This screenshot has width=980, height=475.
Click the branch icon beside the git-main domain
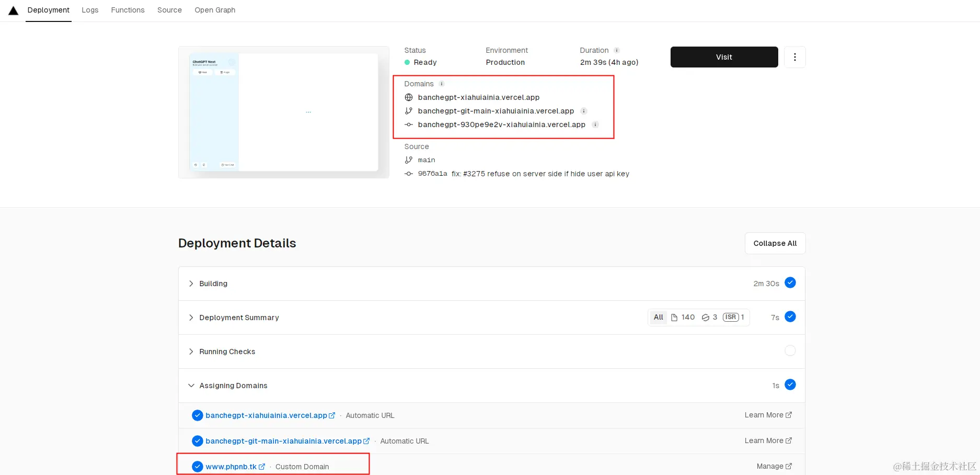[x=409, y=111]
